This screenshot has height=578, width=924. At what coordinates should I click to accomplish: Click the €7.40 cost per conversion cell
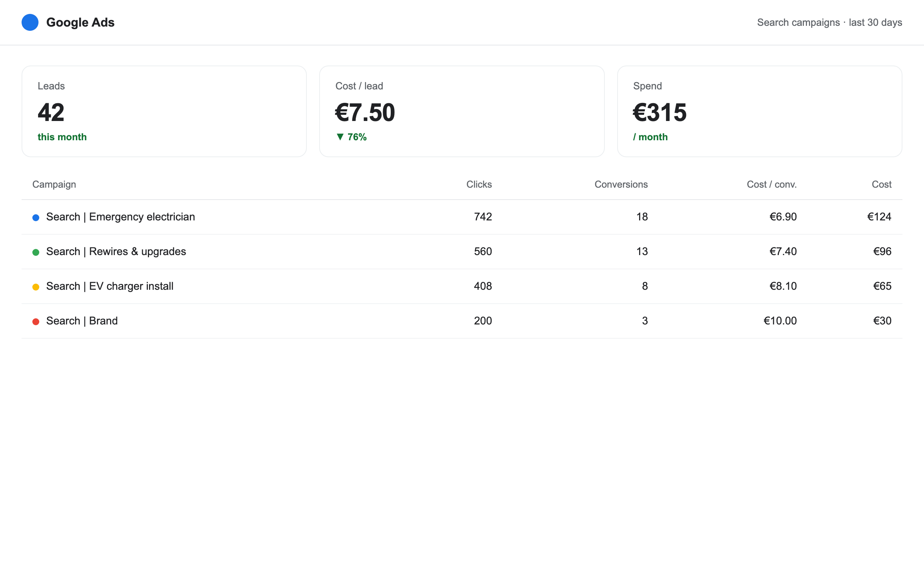pos(783,252)
